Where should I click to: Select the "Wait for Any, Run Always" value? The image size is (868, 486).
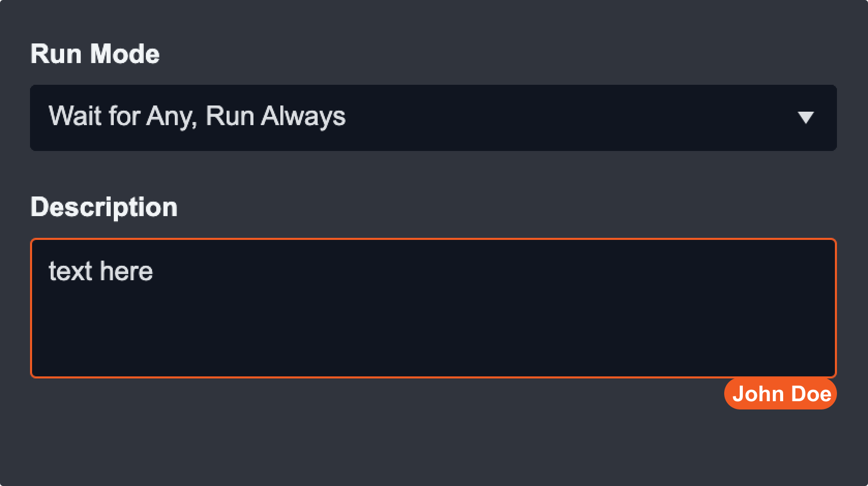(197, 116)
